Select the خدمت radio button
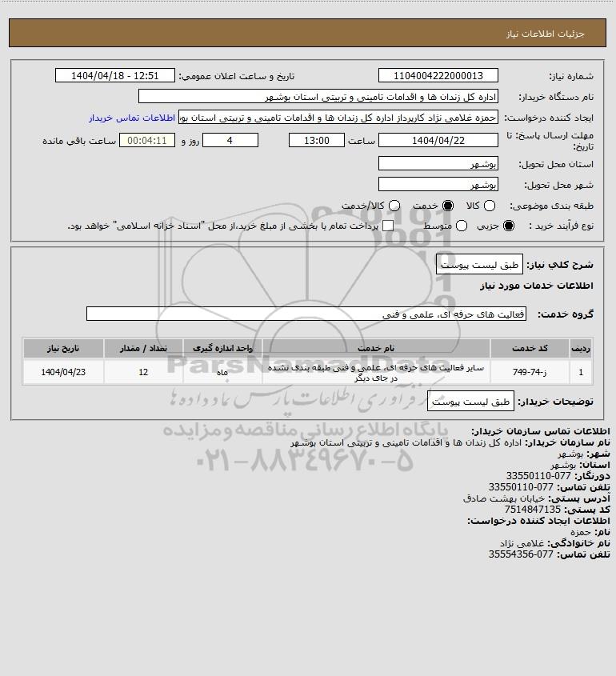The image size is (616, 676). (448, 206)
